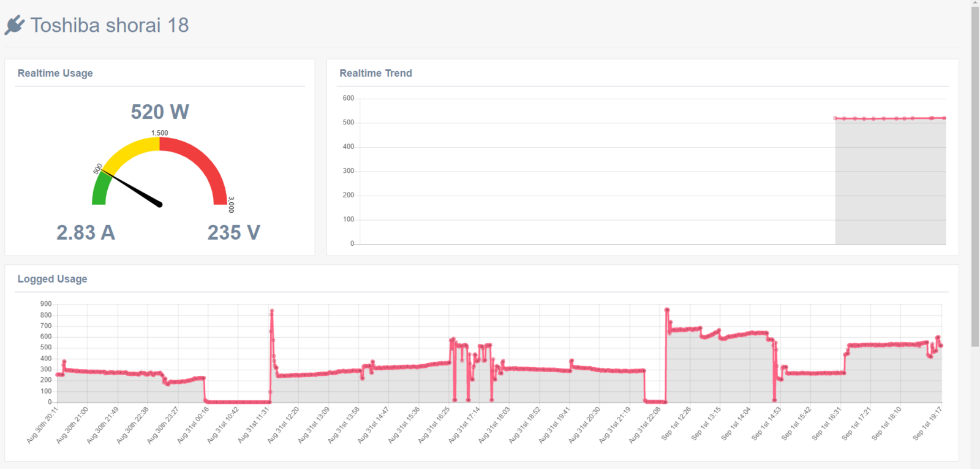Click the last data point of Realtime Trend line

(944, 118)
